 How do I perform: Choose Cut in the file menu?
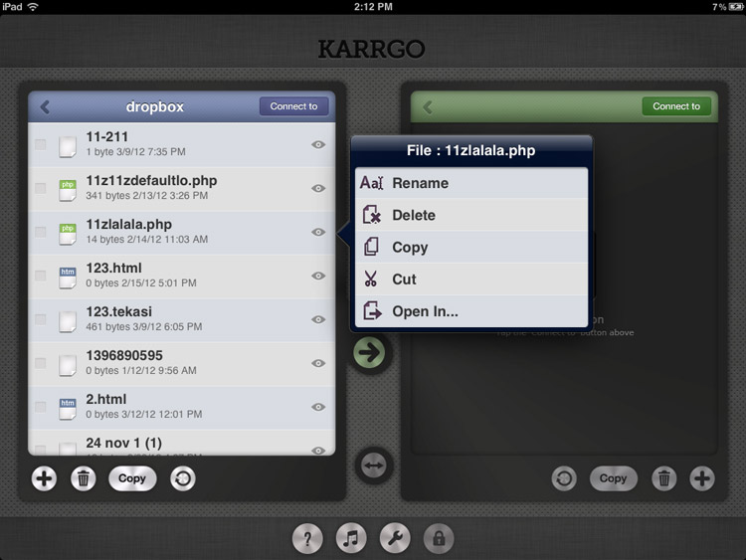pyautogui.click(x=471, y=279)
